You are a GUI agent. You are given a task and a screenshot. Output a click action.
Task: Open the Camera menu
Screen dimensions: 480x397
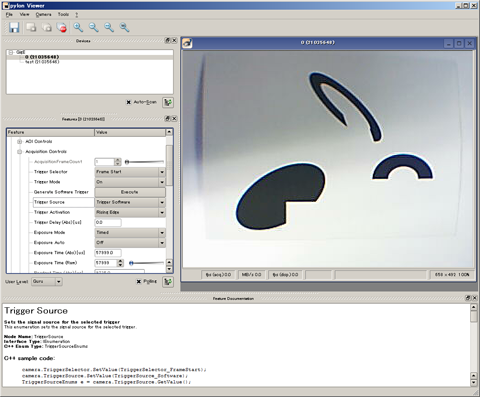point(44,15)
